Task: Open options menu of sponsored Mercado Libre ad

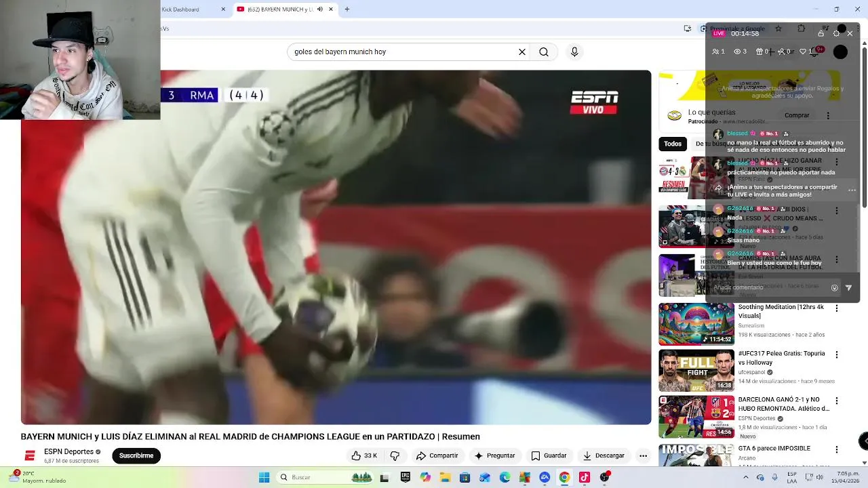Action: tap(828, 115)
